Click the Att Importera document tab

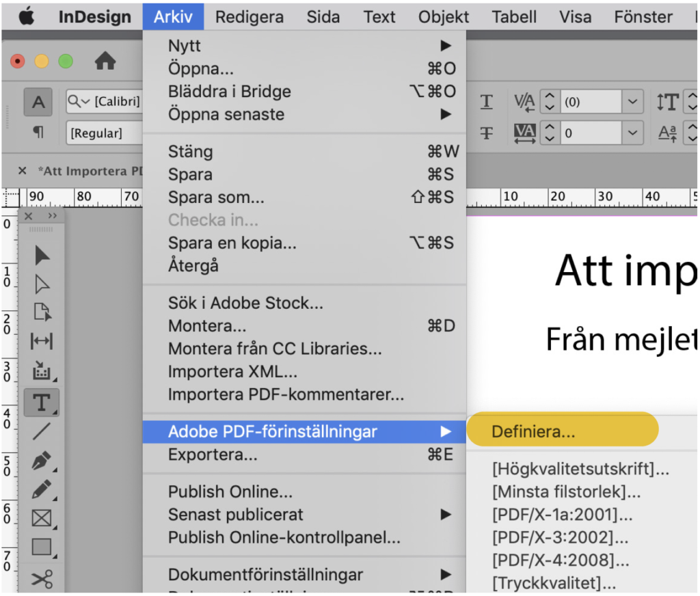(x=90, y=171)
